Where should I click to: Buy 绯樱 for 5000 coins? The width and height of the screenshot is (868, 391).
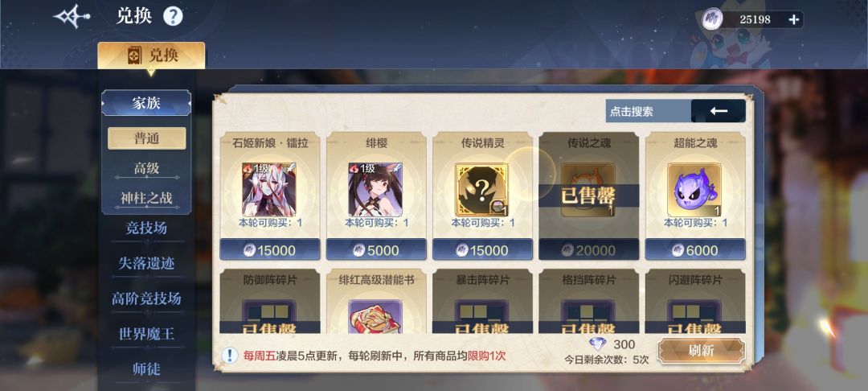376,249
